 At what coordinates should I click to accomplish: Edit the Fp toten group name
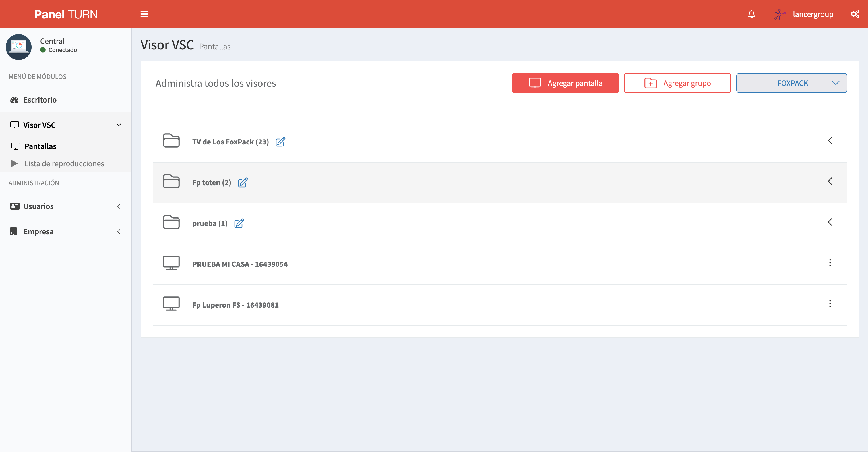[243, 183]
